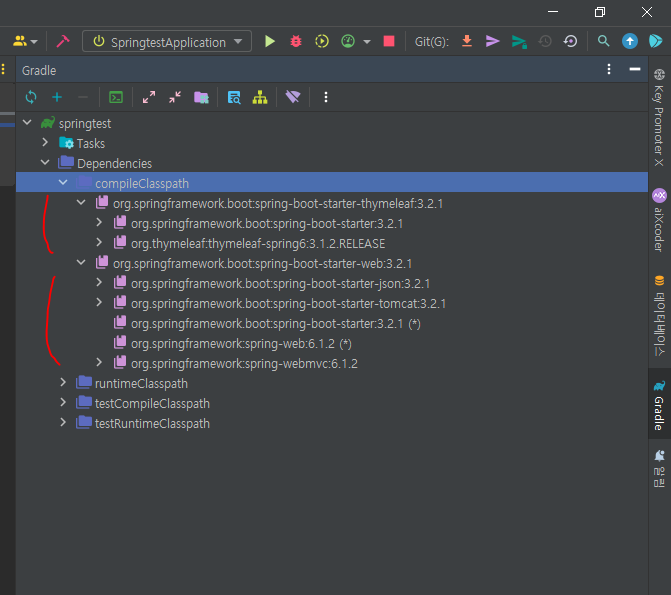This screenshot has width=671, height=595.
Task: Click the blue IDE update arrow icon
Action: click(629, 42)
